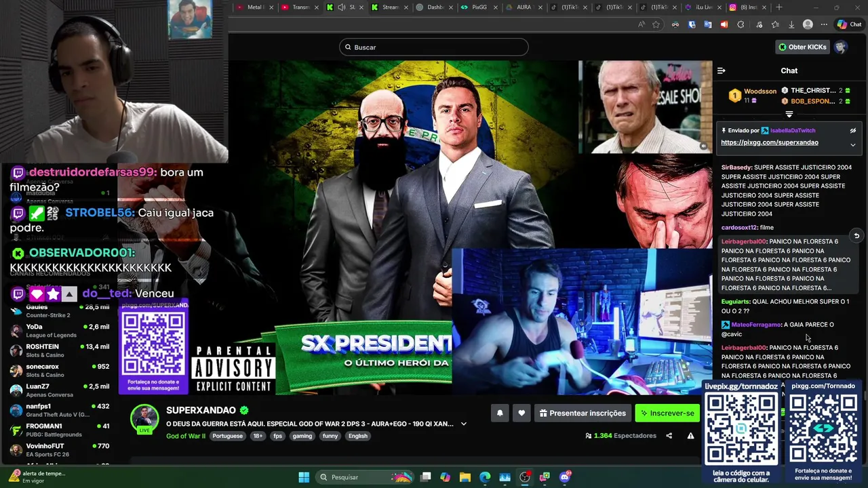Hide the pinned message by IsabellaDaTwitch
Viewport: 868px width, 488px height.
tap(853, 131)
